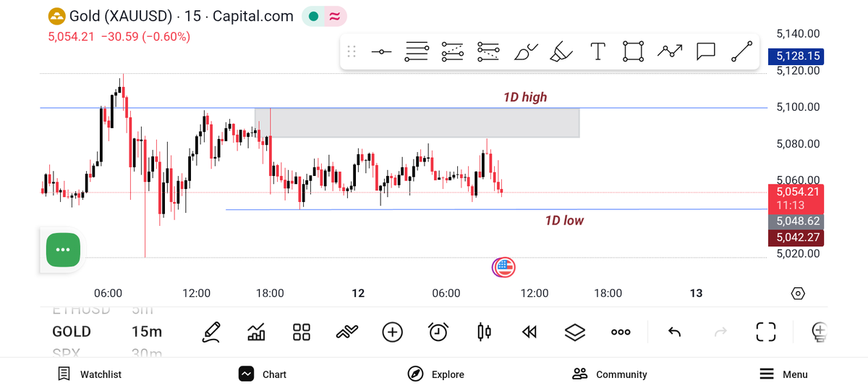Image resolution: width=868 pixels, height=391 pixels.
Task: Grab the favorites toolbar drag handle
Action: coord(352,51)
